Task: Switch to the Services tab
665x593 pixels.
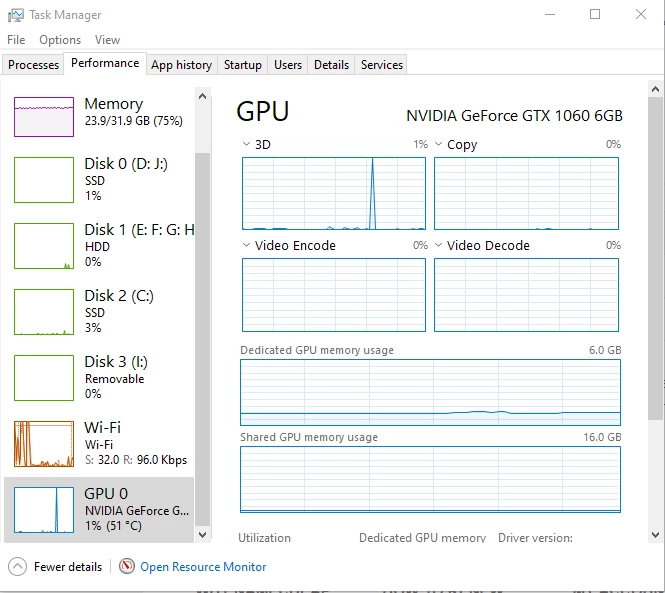Action: (381, 65)
